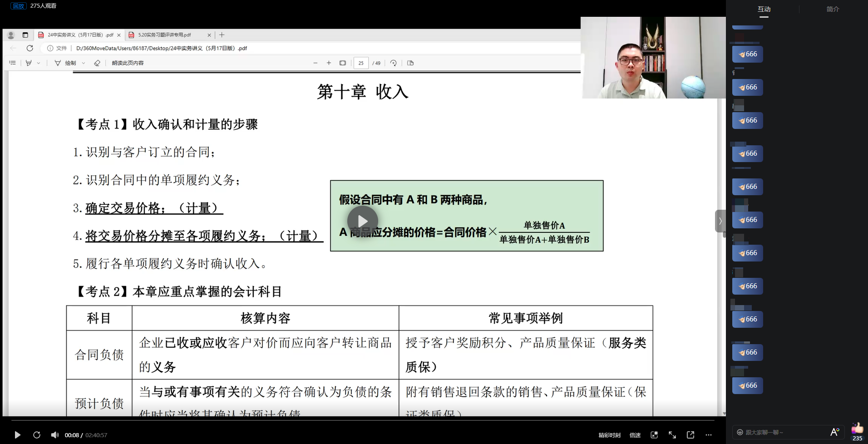
Task: Click the video progress bar
Action: [363, 421]
